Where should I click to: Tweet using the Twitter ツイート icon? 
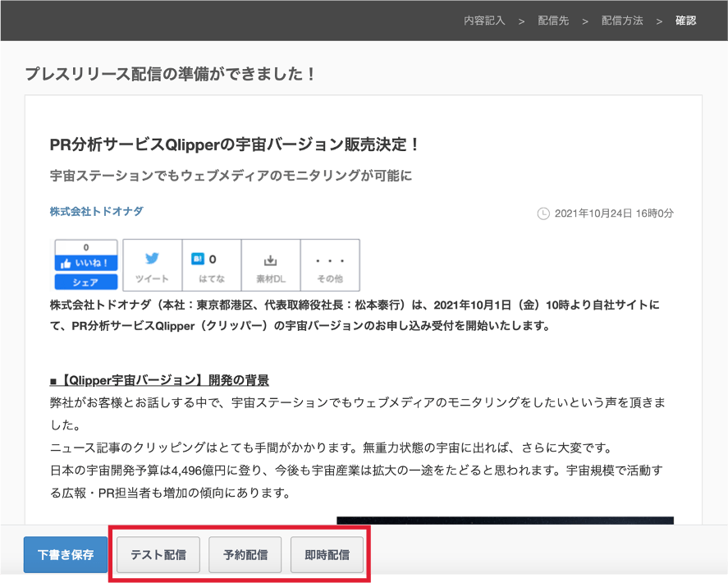tap(152, 265)
